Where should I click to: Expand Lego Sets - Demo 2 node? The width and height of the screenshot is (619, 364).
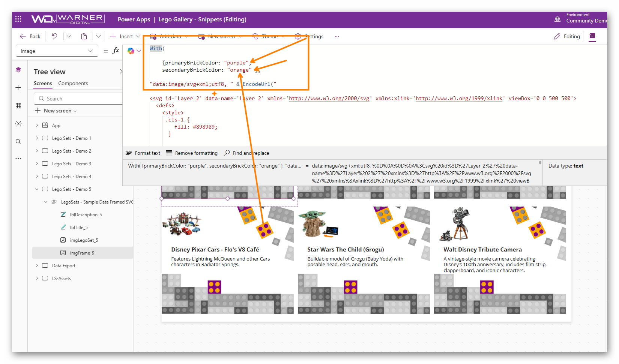[37, 151]
